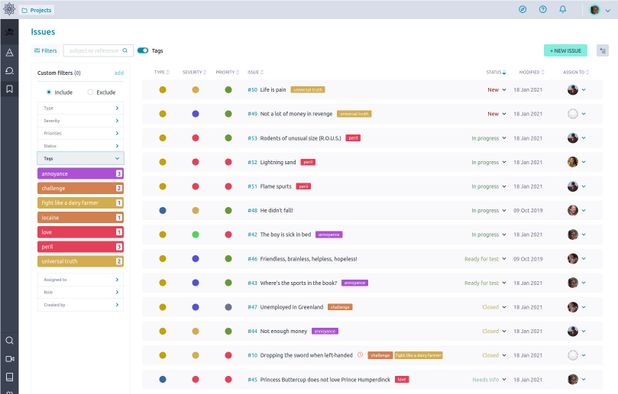The width and height of the screenshot is (618, 394).
Task: Click the Filters button
Action: pyautogui.click(x=45, y=50)
